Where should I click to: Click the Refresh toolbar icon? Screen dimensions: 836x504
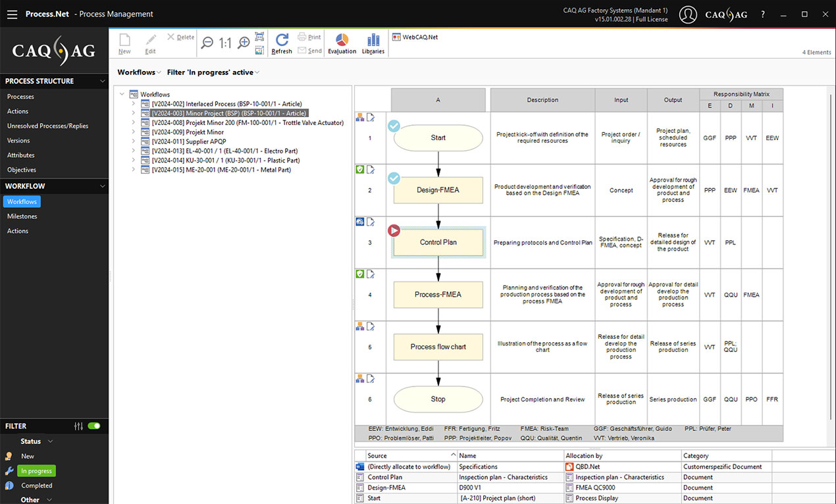pos(282,43)
